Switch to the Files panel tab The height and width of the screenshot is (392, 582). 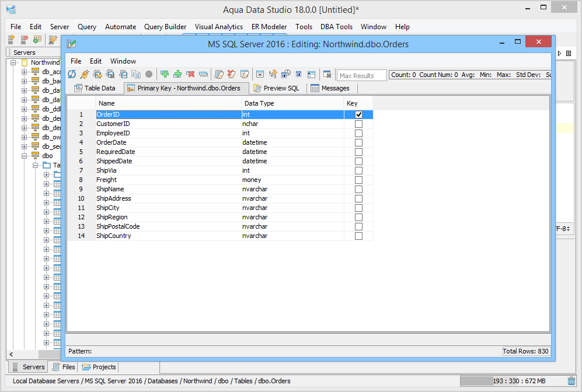click(64, 367)
